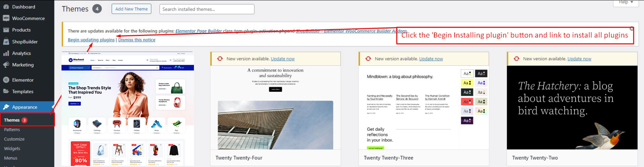Viewport: 644px width, 167px height.
Task: Click the Analytics bar chart icon
Action: point(6,53)
